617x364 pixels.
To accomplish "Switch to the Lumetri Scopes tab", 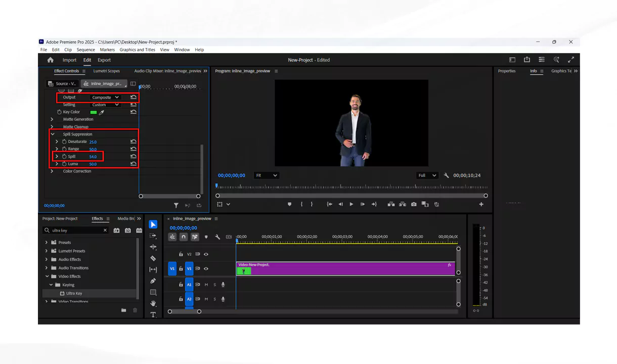I will click(107, 71).
